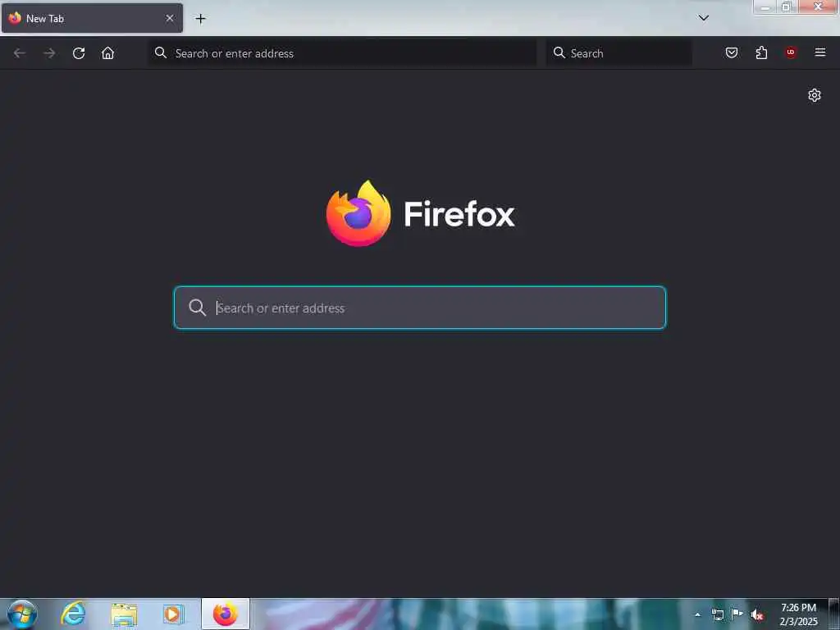This screenshot has height=630, width=840.
Task: Click magnifier icon in address bar
Action: click(x=161, y=52)
